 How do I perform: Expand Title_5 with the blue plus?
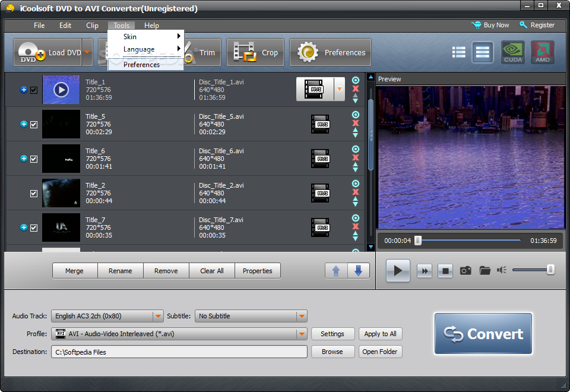pyautogui.click(x=24, y=124)
